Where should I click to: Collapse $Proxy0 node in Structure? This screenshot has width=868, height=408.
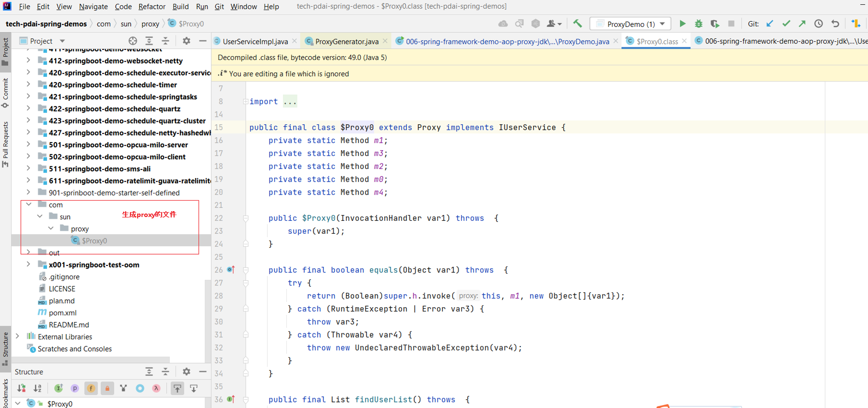[x=18, y=403]
